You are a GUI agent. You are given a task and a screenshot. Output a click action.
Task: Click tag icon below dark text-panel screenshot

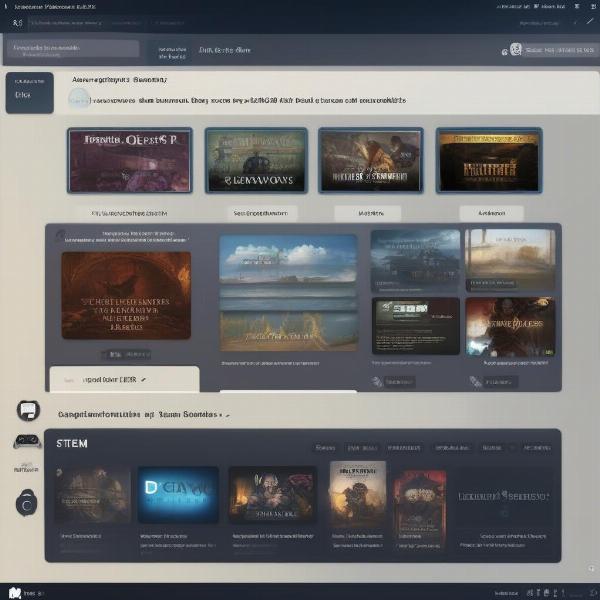[377, 382]
